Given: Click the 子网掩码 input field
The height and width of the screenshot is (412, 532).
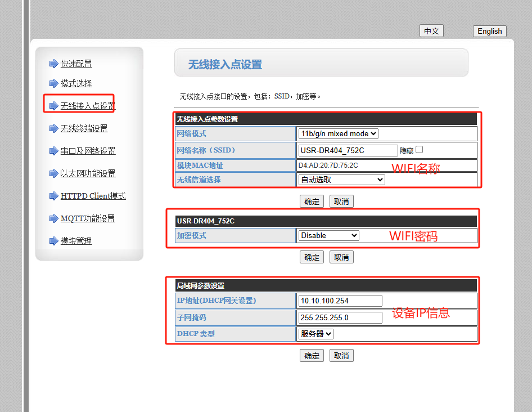Looking at the screenshot, I should [340, 317].
